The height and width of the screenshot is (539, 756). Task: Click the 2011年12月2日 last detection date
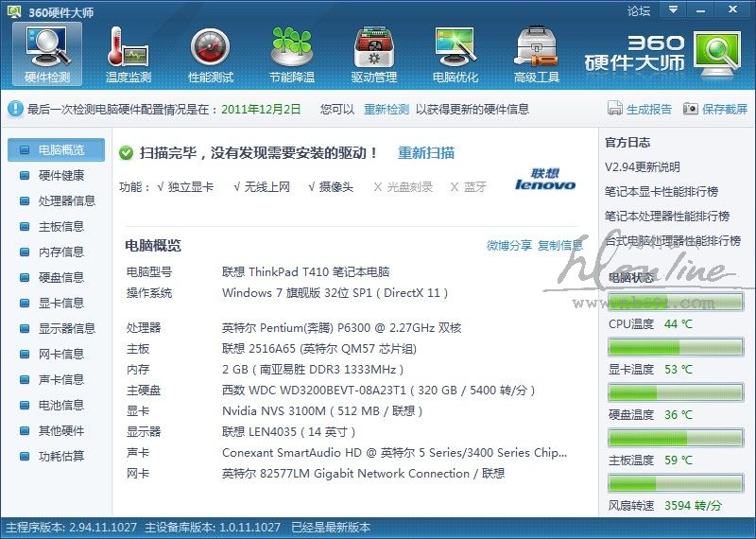click(x=261, y=109)
